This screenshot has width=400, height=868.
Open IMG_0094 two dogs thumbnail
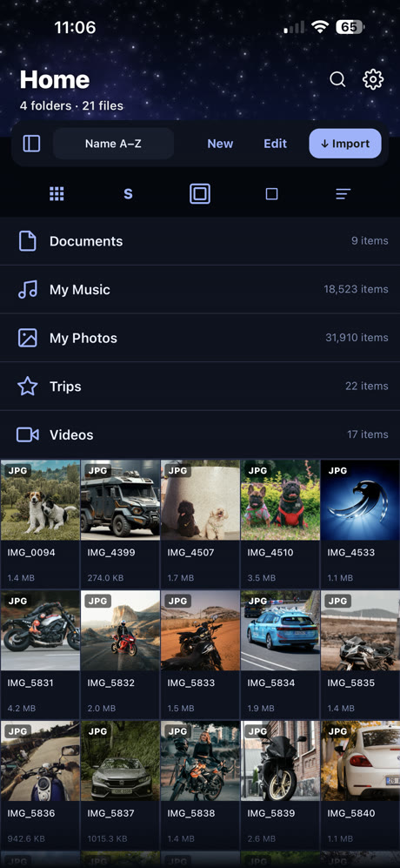[40, 501]
